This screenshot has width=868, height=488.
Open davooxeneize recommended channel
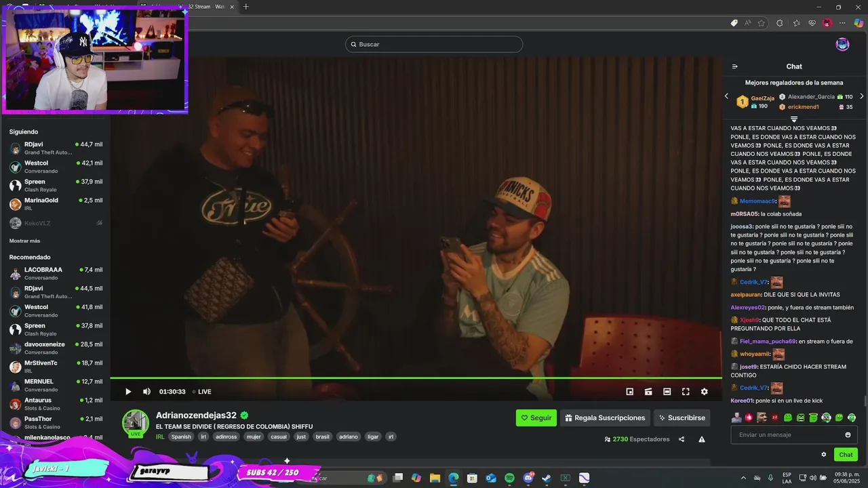[56, 348]
